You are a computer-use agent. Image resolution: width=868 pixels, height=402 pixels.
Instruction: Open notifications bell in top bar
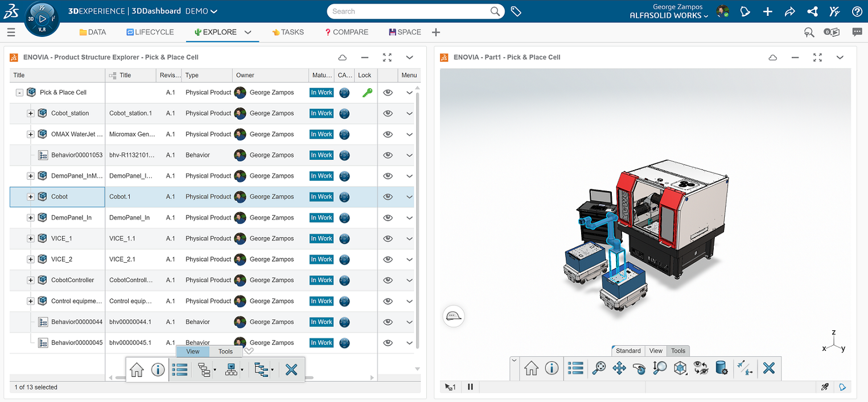pyautogui.click(x=746, y=11)
